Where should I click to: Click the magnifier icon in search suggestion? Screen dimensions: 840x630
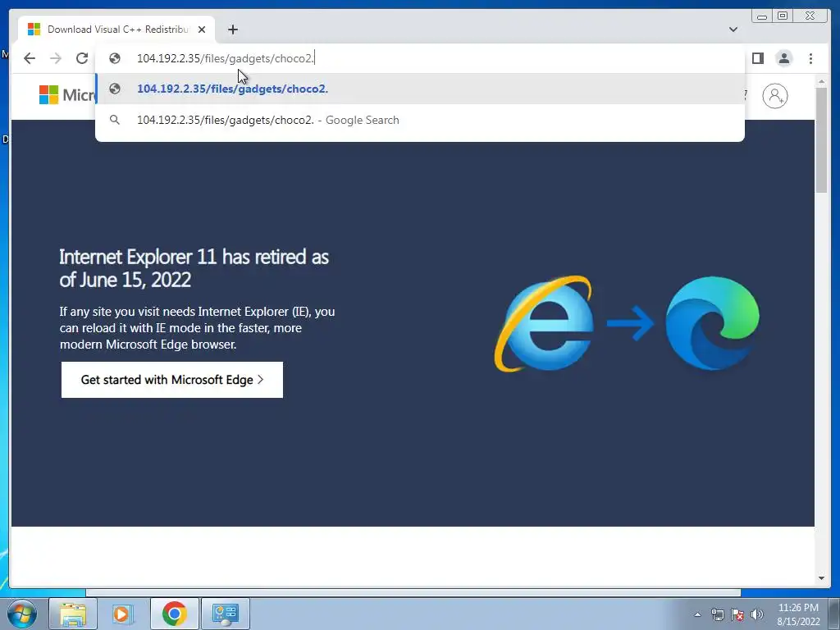115,120
